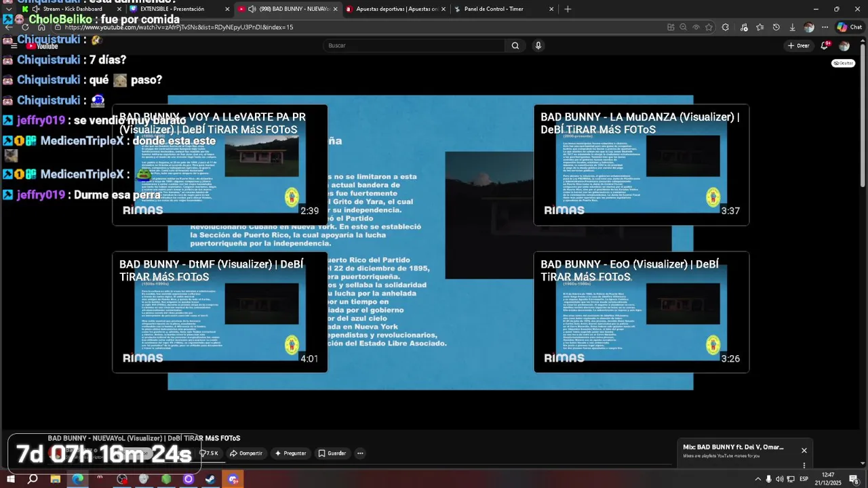Open Windows notification center icon
This screenshot has width=868, height=488.
click(x=854, y=479)
